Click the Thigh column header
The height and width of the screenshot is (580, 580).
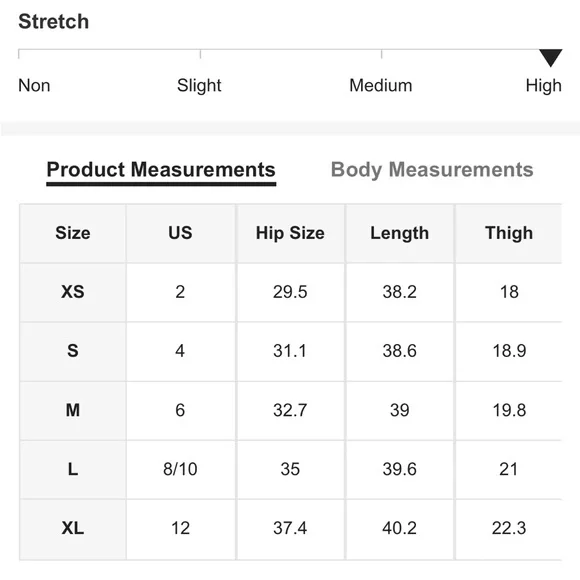click(509, 233)
